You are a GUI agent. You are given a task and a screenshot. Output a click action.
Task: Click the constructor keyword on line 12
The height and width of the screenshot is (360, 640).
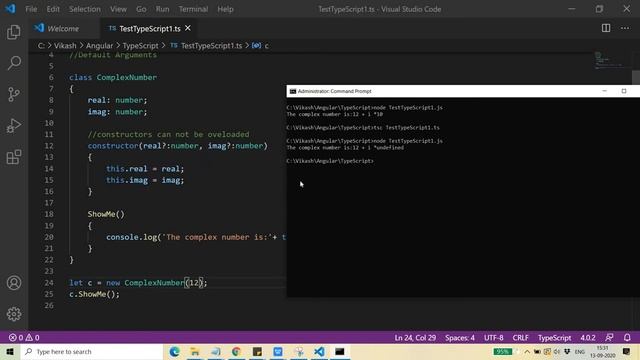[x=113, y=146]
